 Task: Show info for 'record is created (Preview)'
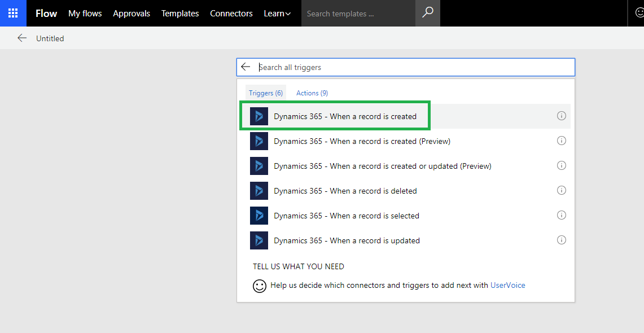point(562,141)
